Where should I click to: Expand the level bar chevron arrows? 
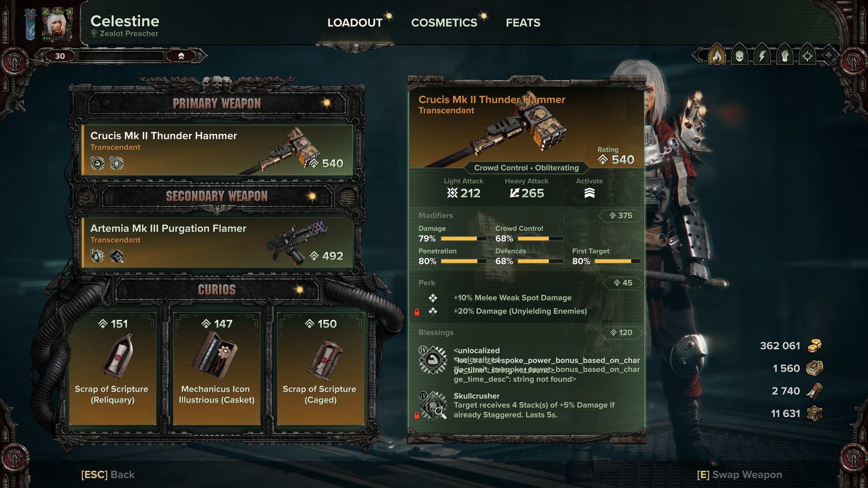coord(181,56)
